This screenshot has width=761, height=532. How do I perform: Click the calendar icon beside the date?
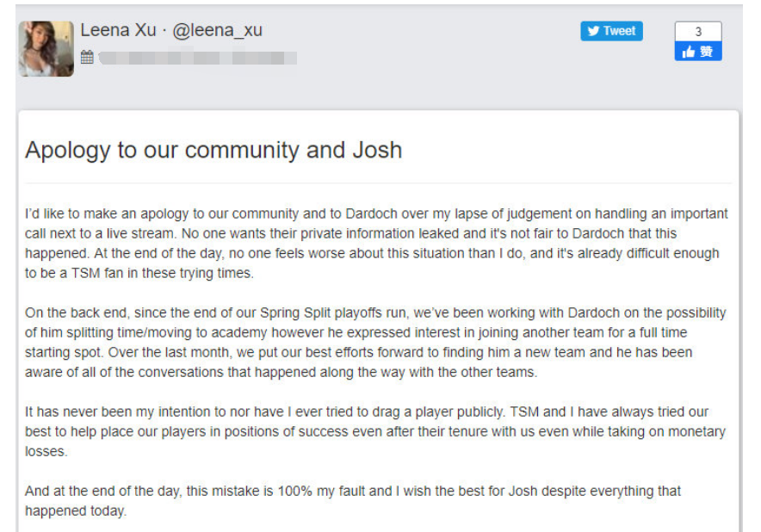87,58
